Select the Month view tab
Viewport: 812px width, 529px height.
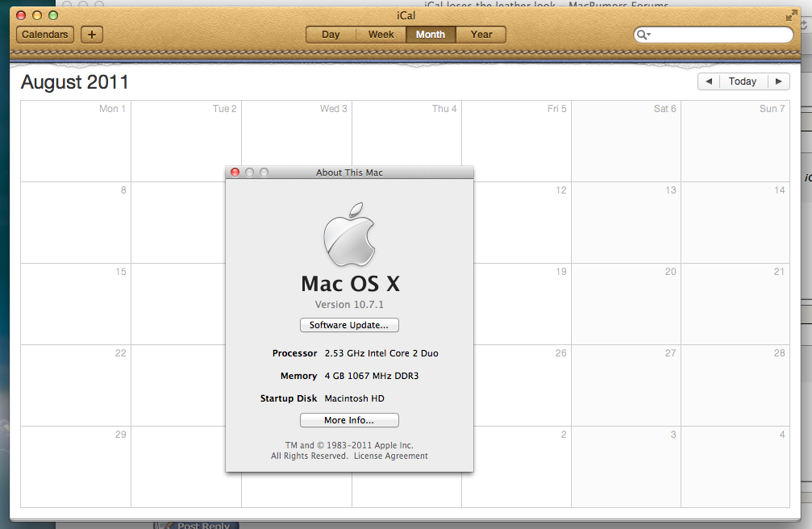pyautogui.click(x=431, y=35)
